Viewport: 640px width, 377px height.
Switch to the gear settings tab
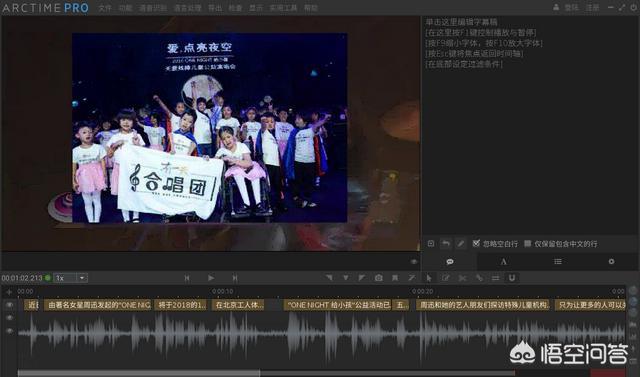611,262
